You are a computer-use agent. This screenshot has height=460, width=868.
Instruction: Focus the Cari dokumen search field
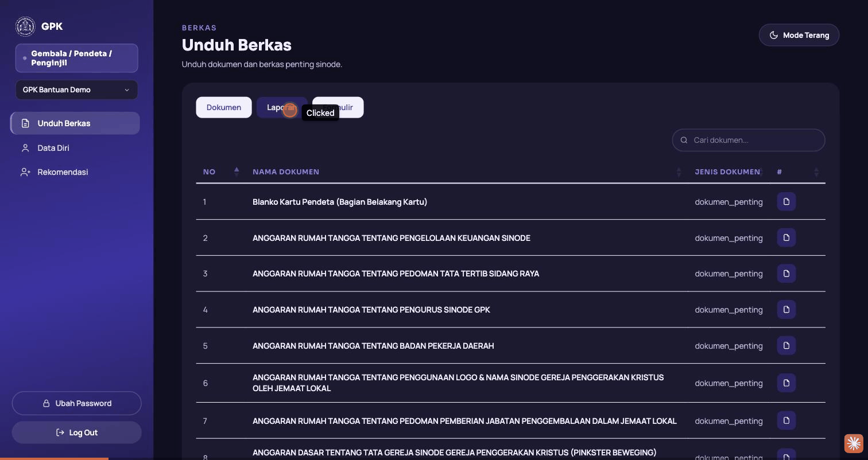click(749, 140)
